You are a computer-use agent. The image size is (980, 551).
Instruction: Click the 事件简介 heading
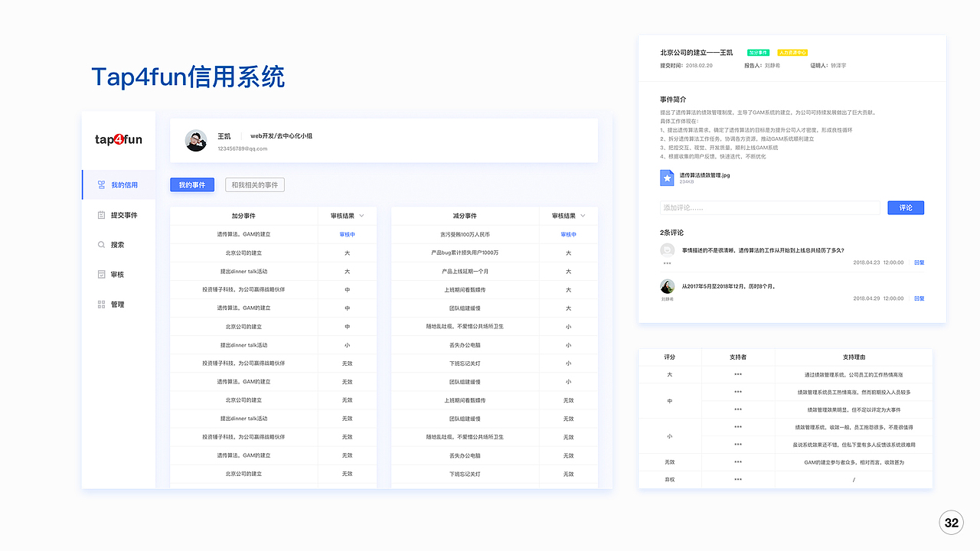[x=673, y=99]
